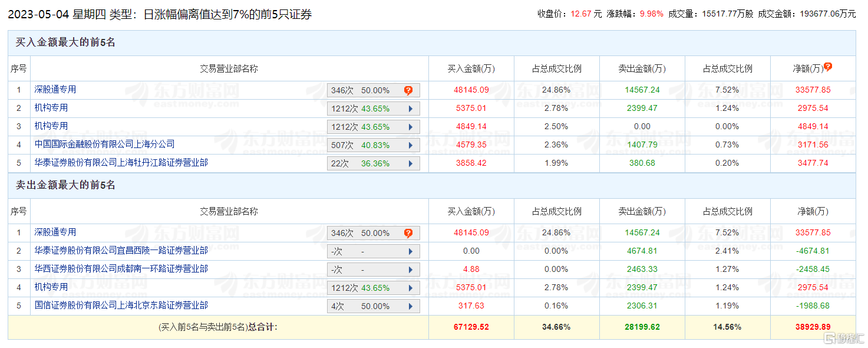Click arrow icon in 国信证券上海北京东路 row

(411, 306)
